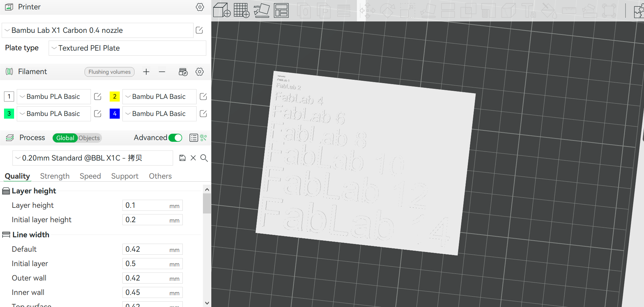
Task: Select the Mesh boolean tool
Action: pyautogui.click(x=468, y=10)
